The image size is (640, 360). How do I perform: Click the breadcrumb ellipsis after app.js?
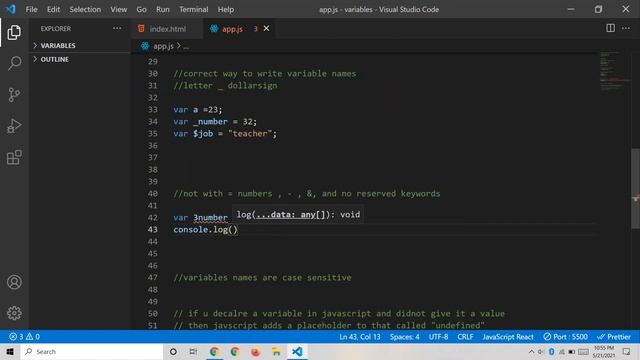coord(186,47)
